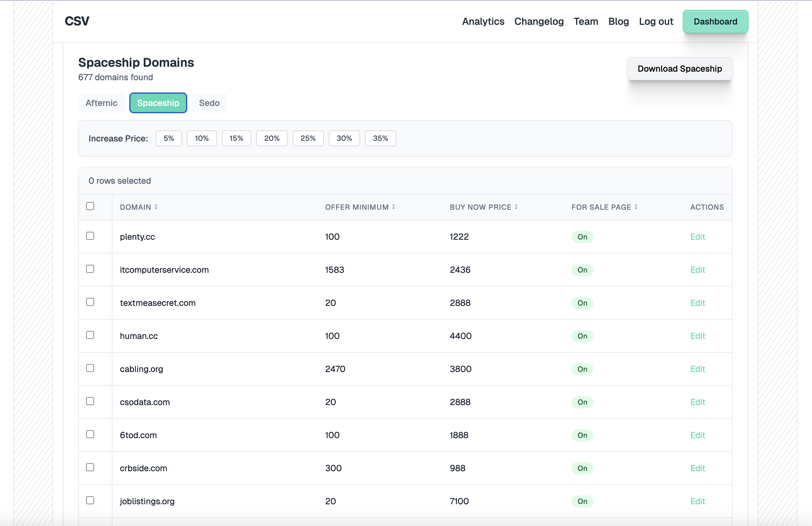Edit the 6tod.com row
The width and height of the screenshot is (812, 526).
click(x=697, y=435)
